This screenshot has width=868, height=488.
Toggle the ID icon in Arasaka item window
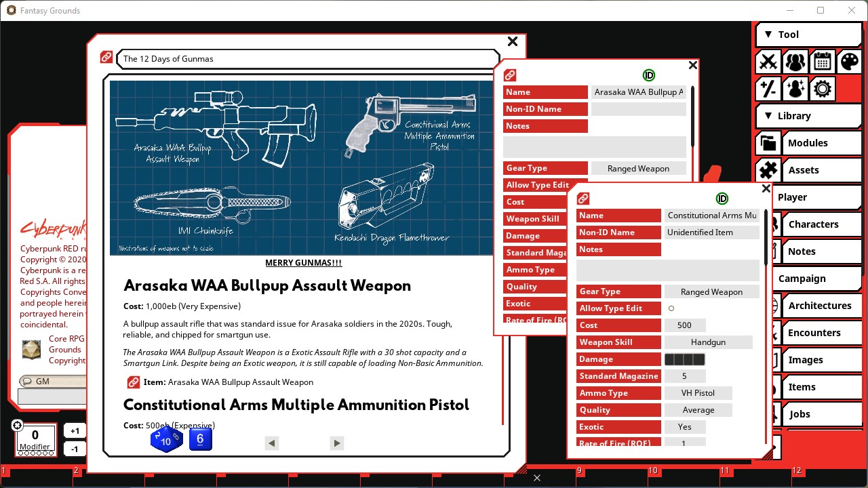pos(649,75)
